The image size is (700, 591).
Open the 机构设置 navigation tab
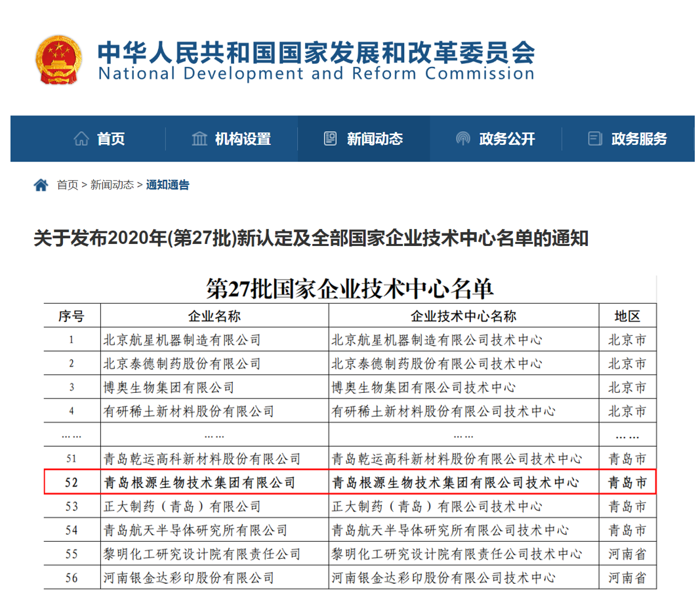[243, 139]
